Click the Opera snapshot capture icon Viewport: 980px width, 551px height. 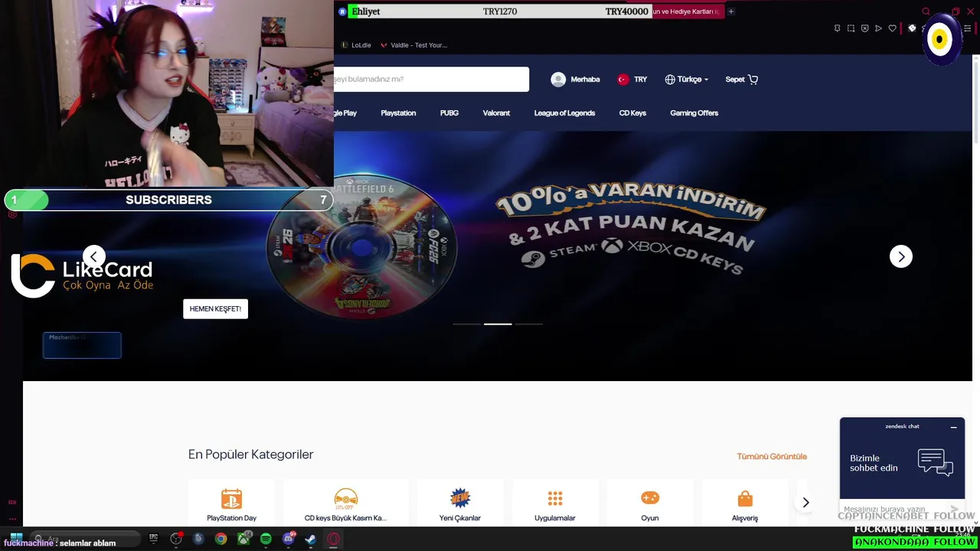click(x=851, y=28)
